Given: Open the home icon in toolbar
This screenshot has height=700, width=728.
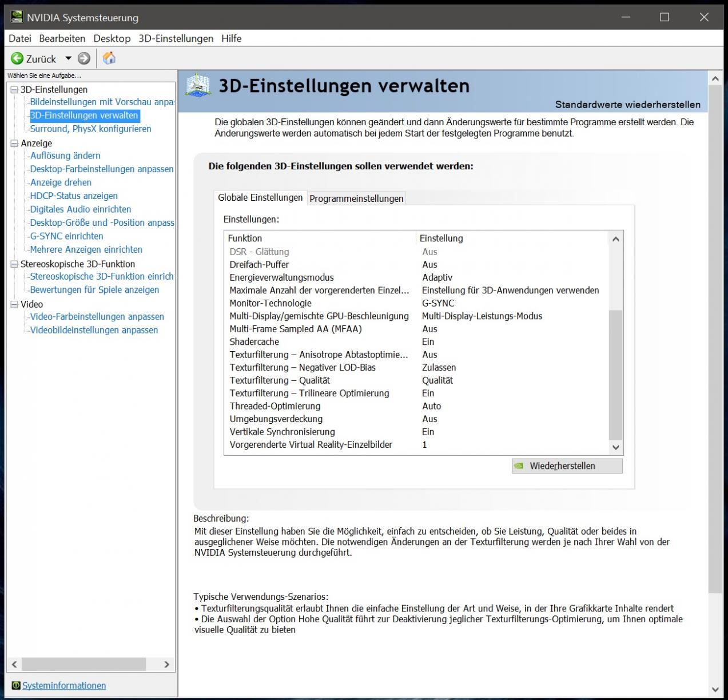Looking at the screenshot, I should 109,58.
